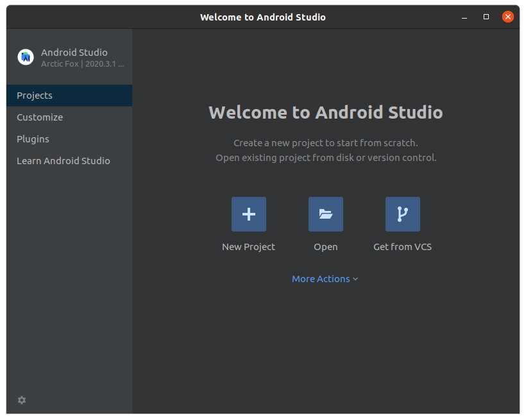The height and width of the screenshot is (420, 526).
Task: Switch to the Customize tab
Action: click(69, 117)
